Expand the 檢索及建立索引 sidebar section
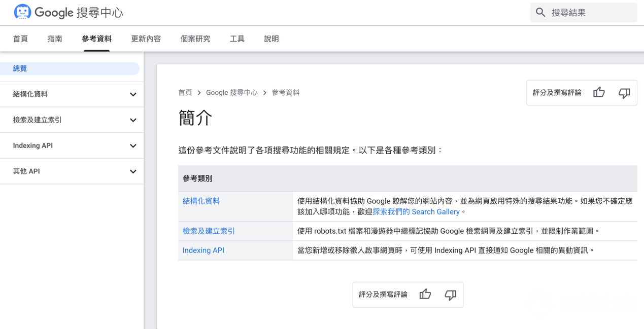 coord(133,120)
